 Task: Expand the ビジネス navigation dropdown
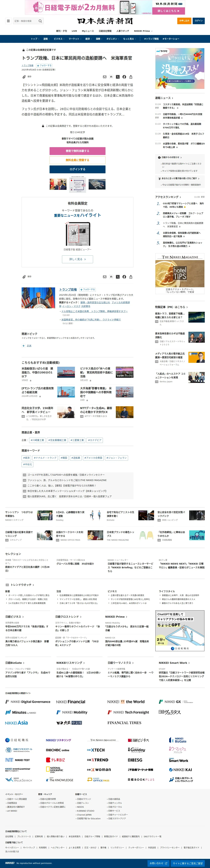click(59, 39)
